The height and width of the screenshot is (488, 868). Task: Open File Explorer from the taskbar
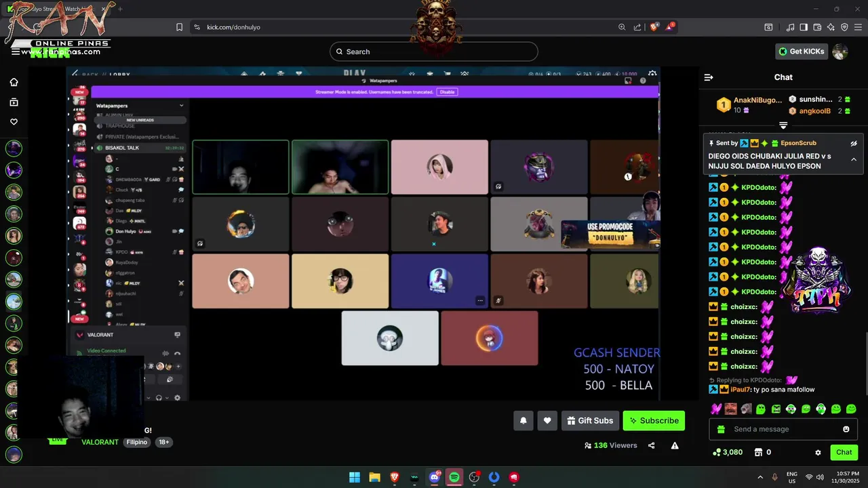pyautogui.click(x=374, y=477)
